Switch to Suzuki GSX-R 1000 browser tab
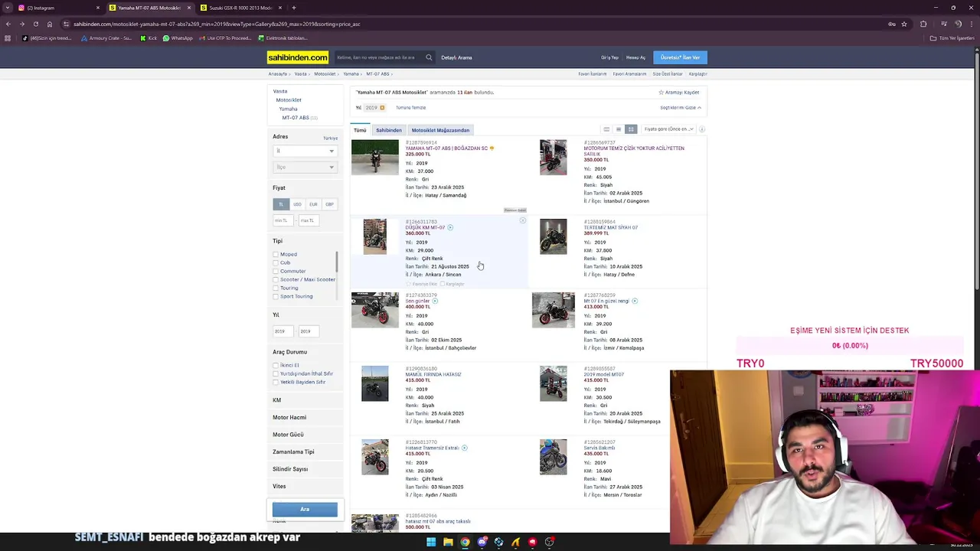 (x=241, y=8)
